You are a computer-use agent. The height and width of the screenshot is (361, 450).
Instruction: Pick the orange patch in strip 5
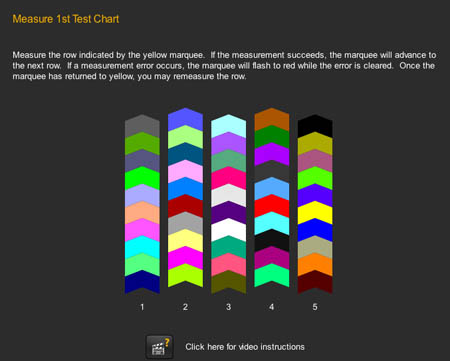click(x=315, y=265)
